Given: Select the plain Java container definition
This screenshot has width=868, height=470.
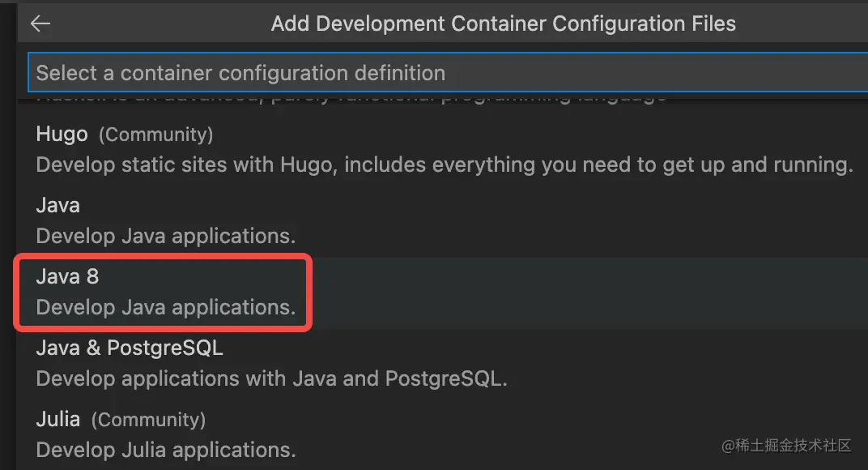Looking at the screenshot, I should click(58, 206).
